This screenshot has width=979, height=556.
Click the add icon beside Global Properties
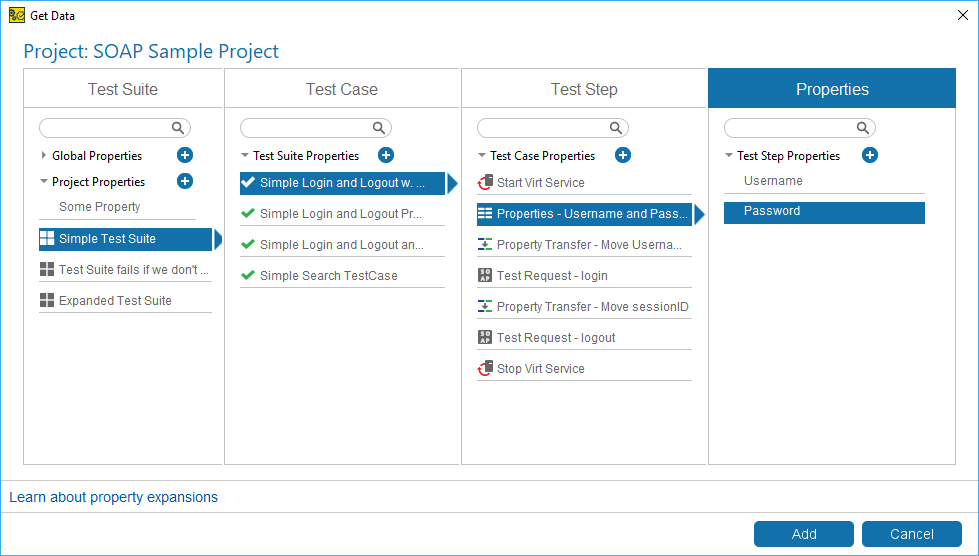(x=185, y=155)
